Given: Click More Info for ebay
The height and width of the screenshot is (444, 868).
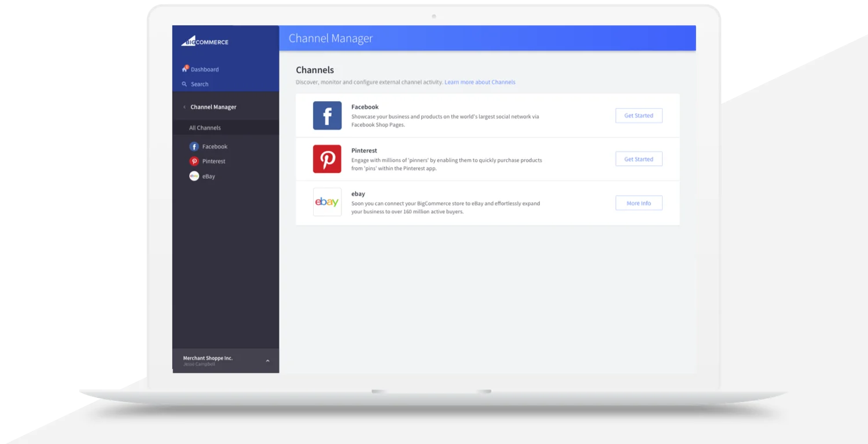Looking at the screenshot, I should [x=639, y=203].
